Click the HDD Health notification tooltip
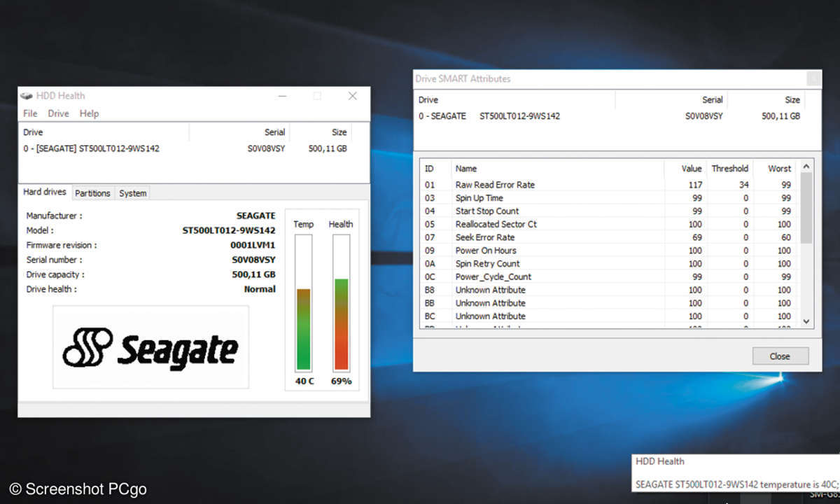The width and height of the screenshot is (840, 504). pyautogui.click(x=736, y=473)
